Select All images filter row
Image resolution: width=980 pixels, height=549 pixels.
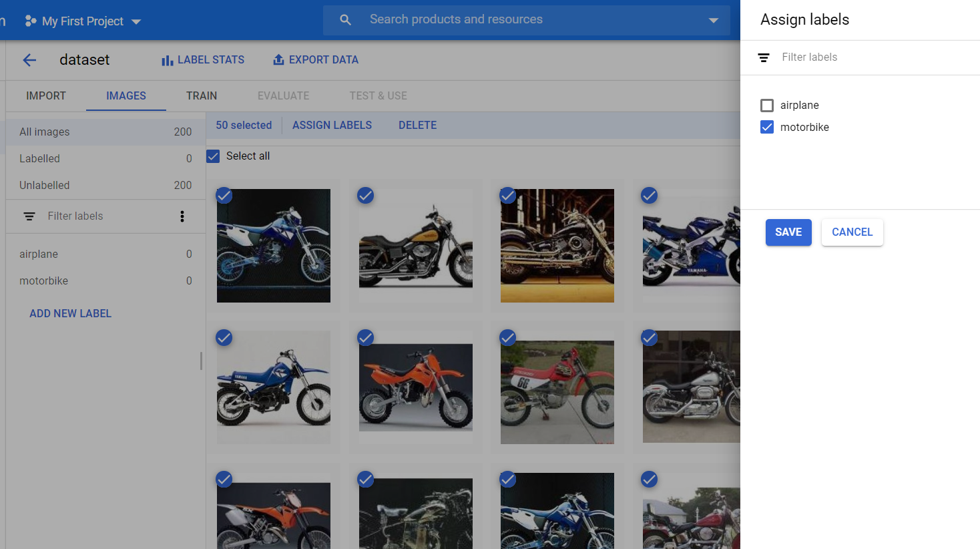tap(105, 132)
